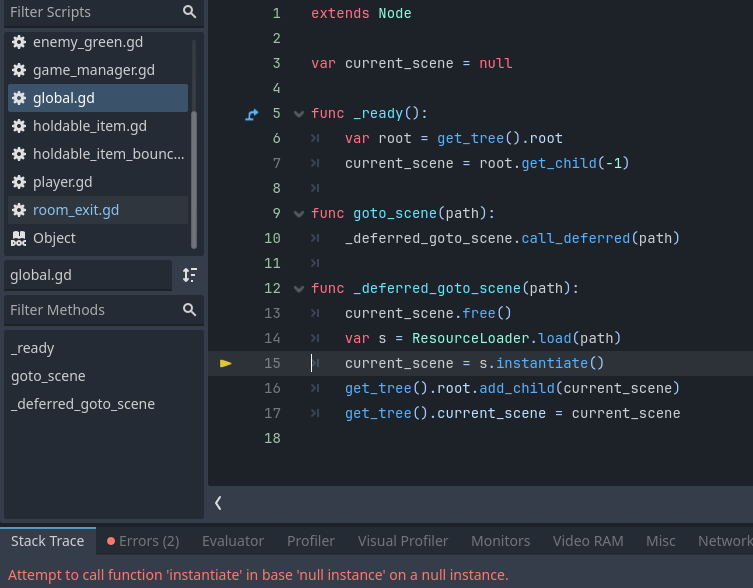Open the Video RAM tab
Viewport: 753px width, 588px height.
click(588, 541)
